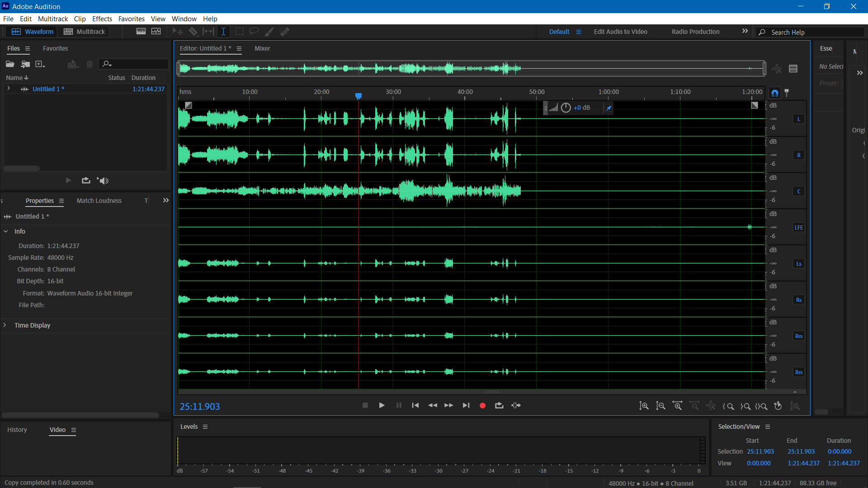Image resolution: width=868 pixels, height=488 pixels.
Task: Toggle the LFE channel enable button
Action: click(x=799, y=227)
